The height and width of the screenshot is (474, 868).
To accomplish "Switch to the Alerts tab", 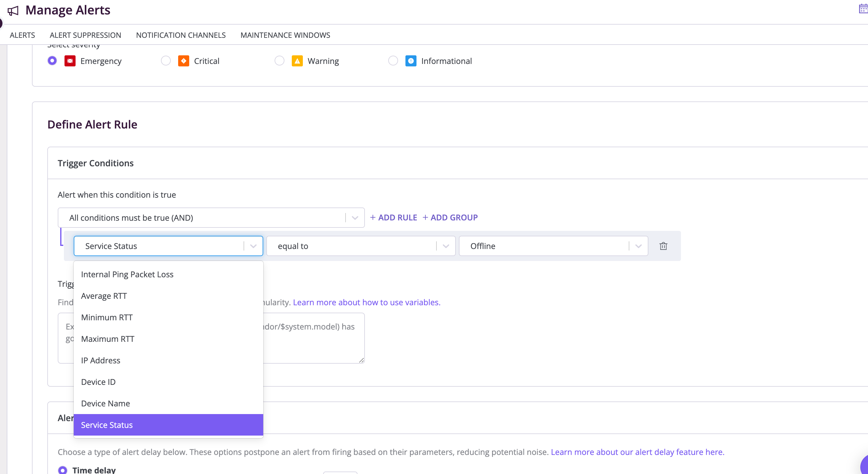I will click(22, 35).
